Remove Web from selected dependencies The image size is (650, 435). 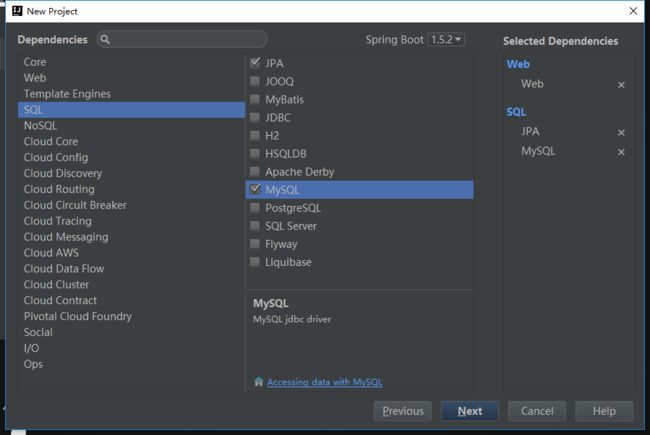point(621,85)
